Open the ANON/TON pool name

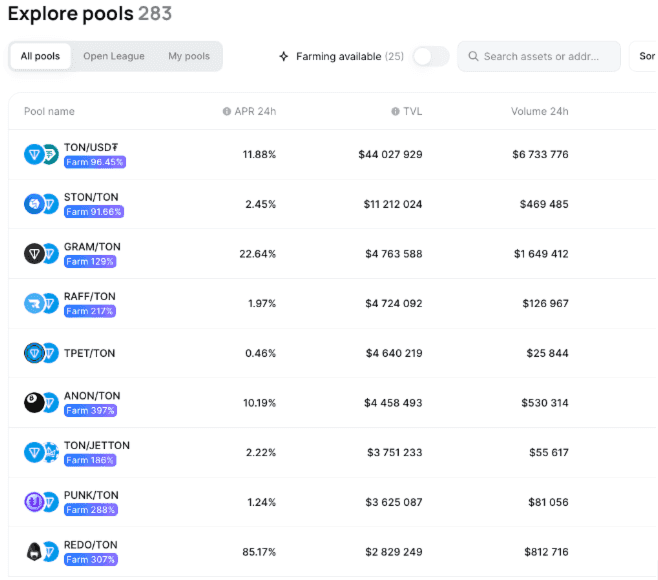pyautogui.click(x=92, y=395)
